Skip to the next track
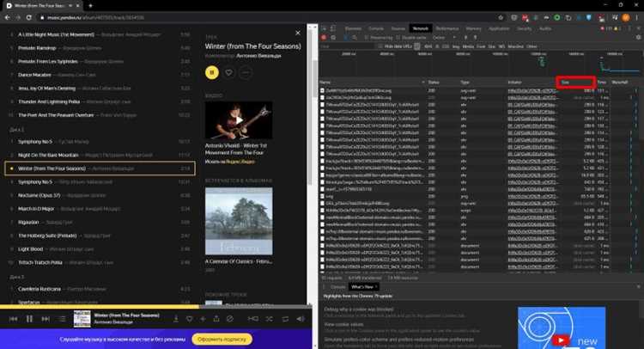This screenshot has width=644, height=349. coord(46,318)
